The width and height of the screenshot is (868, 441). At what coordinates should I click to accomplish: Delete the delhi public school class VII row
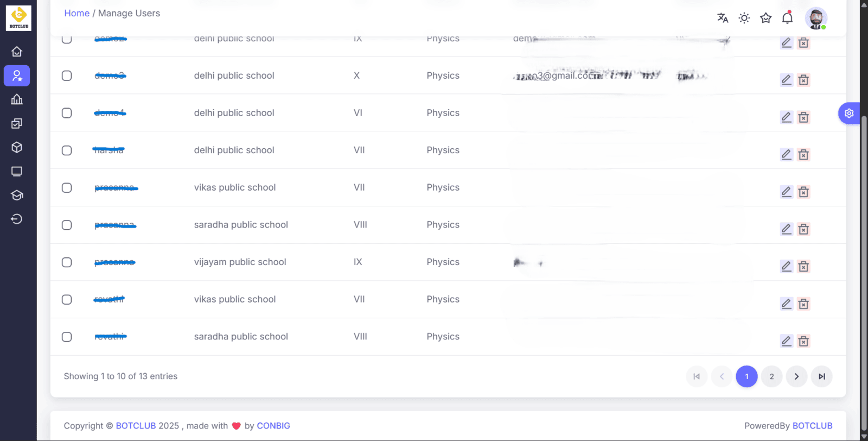click(x=804, y=155)
